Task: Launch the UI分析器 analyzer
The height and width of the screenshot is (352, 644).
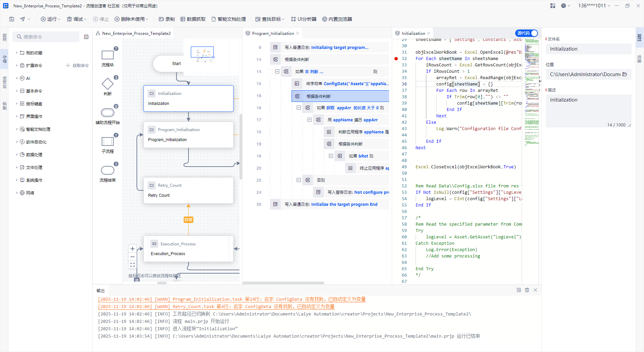Action: pos(304,19)
